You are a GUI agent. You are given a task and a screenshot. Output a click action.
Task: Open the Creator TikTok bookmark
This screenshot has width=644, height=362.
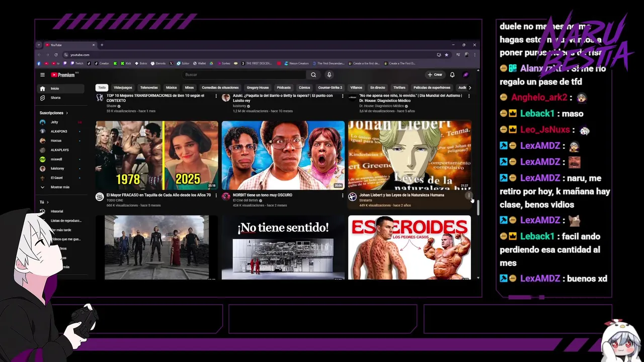tap(102, 63)
